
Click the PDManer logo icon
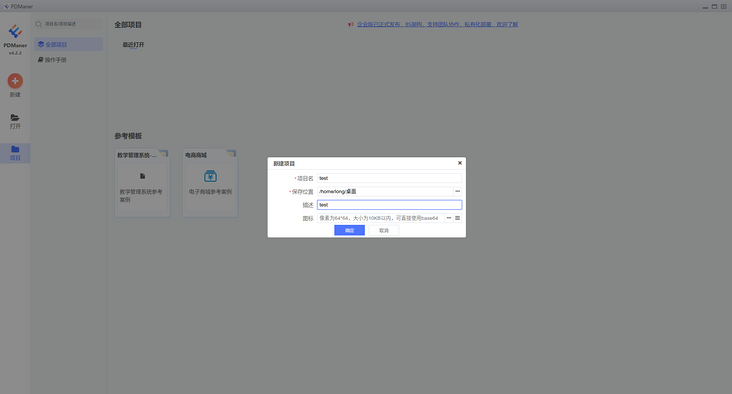[x=15, y=31]
